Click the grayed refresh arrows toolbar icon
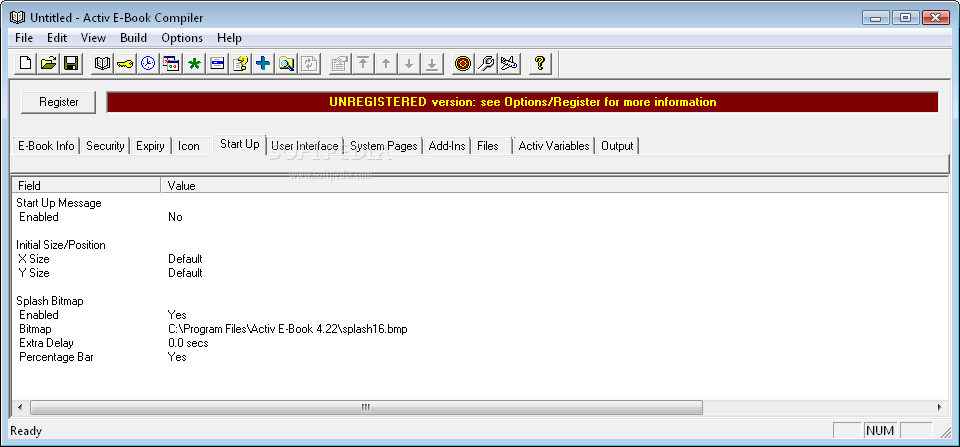Image resolution: width=960 pixels, height=447 pixels. click(309, 63)
